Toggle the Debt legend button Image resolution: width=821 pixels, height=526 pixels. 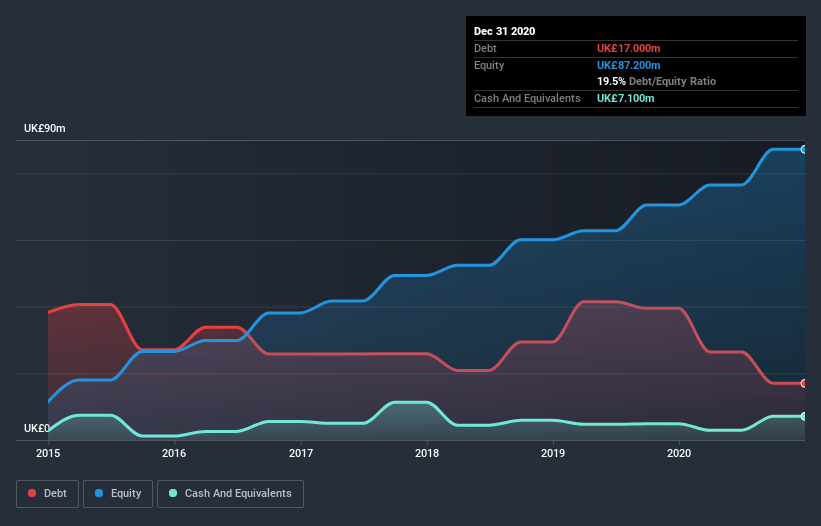47,494
